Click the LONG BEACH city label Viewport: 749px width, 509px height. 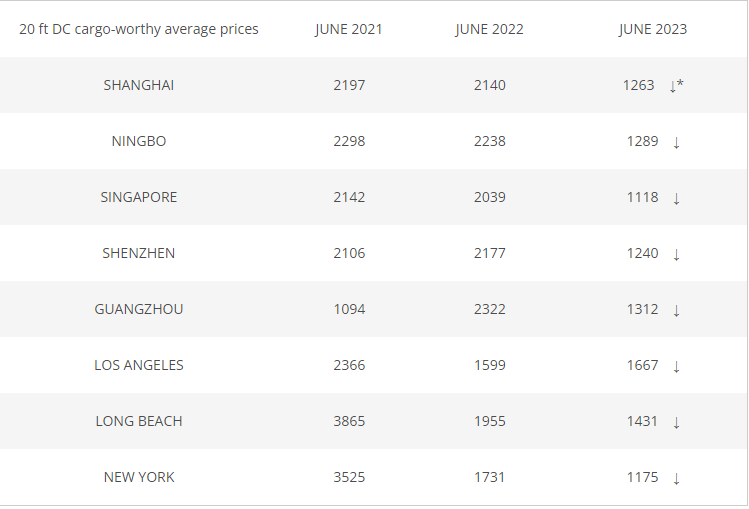pyautogui.click(x=139, y=421)
